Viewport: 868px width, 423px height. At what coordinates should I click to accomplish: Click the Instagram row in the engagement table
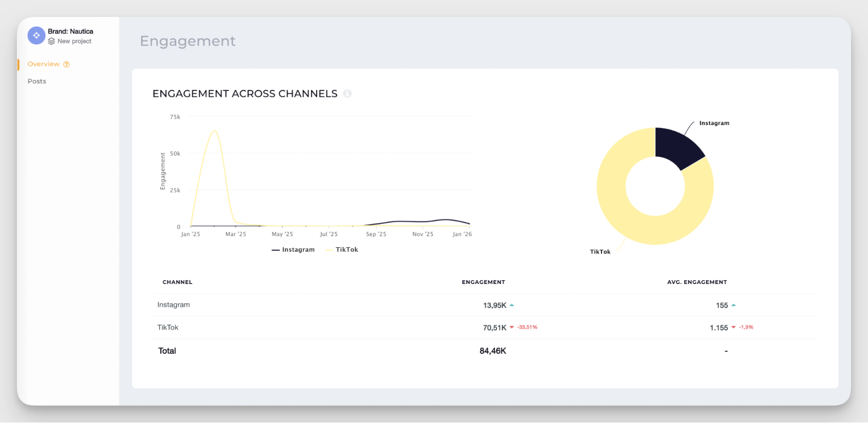pyautogui.click(x=173, y=304)
